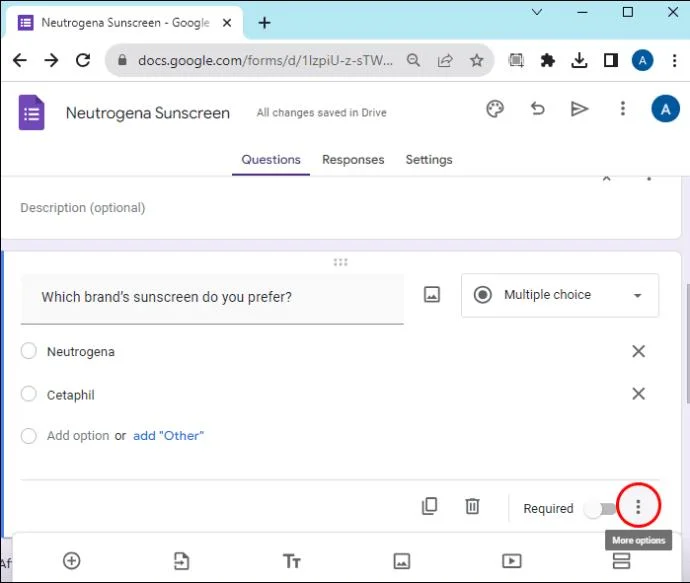Click the Add video icon
Screen dimensions: 690x583
pyautogui.click(x=511, y=561)
